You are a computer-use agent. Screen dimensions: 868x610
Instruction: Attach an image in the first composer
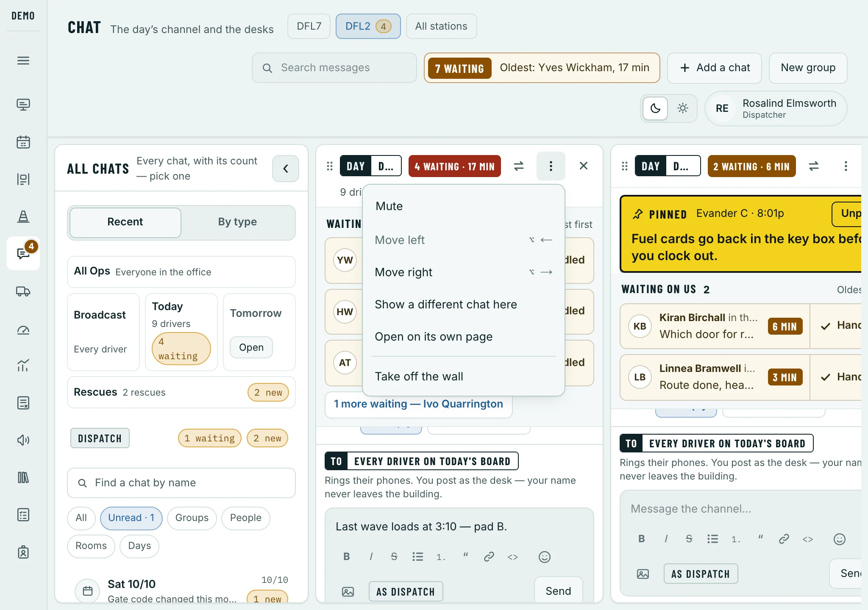point(348,592)
